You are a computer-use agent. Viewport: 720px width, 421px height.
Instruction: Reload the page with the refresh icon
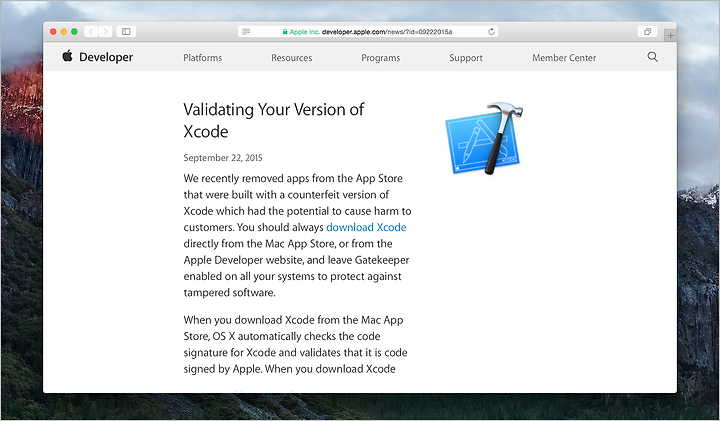(x=491, y=32)
